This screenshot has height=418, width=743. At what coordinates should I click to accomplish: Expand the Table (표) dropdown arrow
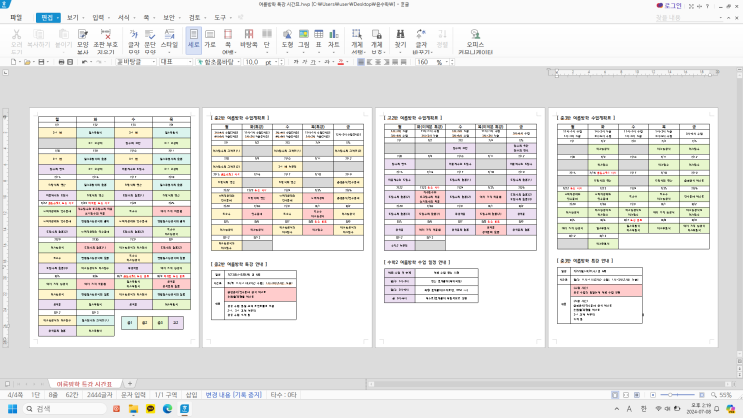[x=319, y=52]
